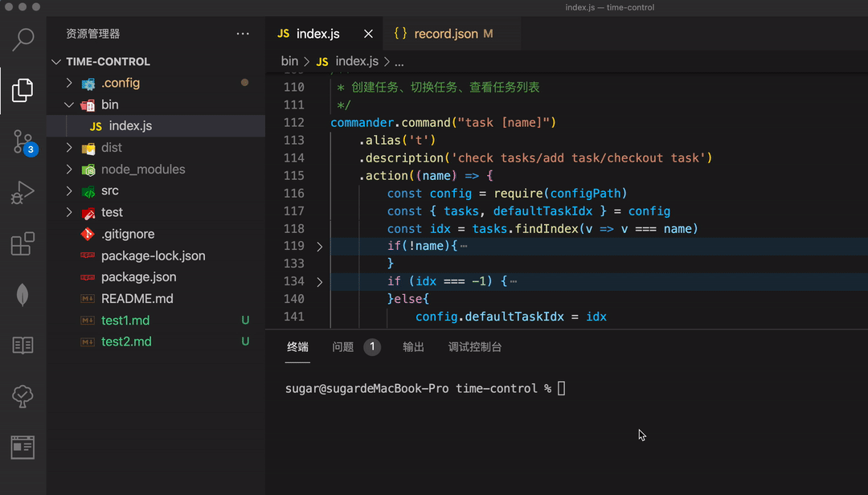Image resolution: width=868 pixels, height=495 pixels.
Task: Click the JS icon in the breadcrumb
Action: click(322, 61)
